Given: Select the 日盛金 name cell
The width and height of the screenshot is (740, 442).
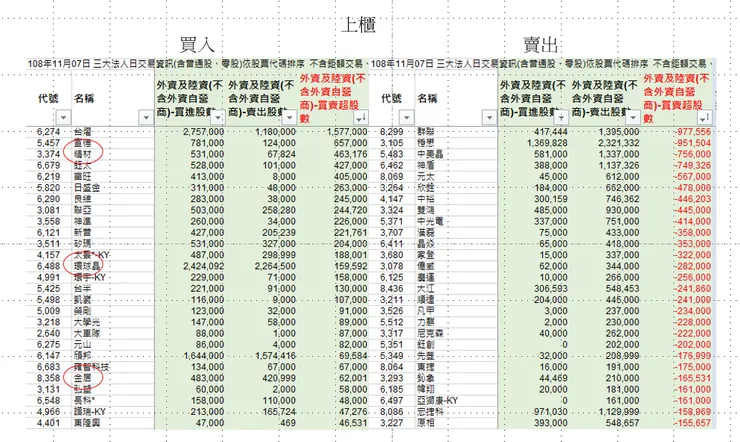Looking at the screenshot, I should pyautogui.click(x=87, y=188).
